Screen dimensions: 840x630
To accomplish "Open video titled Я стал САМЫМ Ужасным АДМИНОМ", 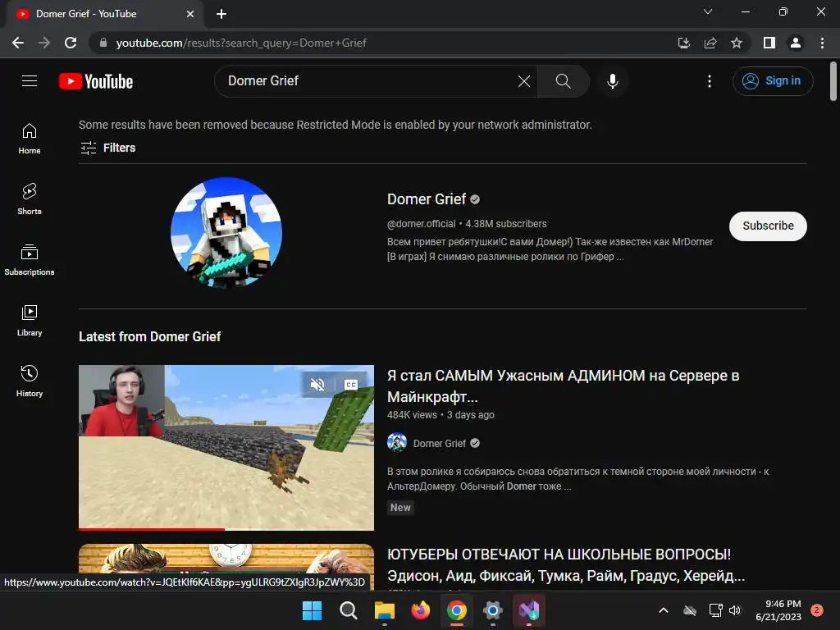I will coord(563,386).
